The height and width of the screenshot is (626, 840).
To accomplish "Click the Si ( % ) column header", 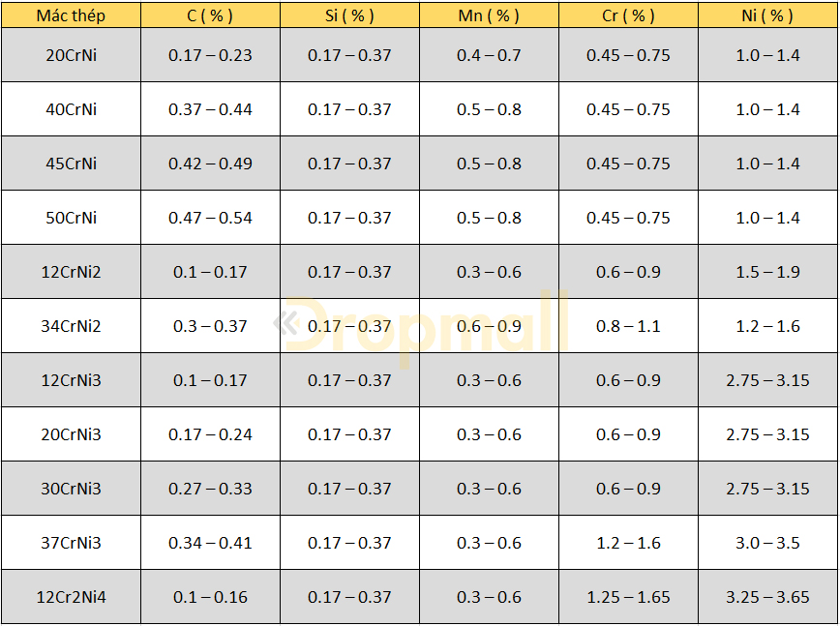I will tap(349, 15).
